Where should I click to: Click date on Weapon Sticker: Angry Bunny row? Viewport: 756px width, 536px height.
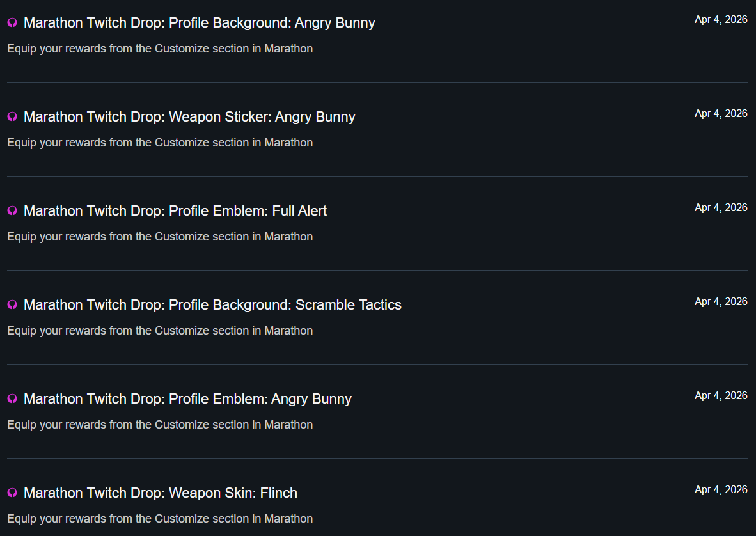[x=721, y=114]
